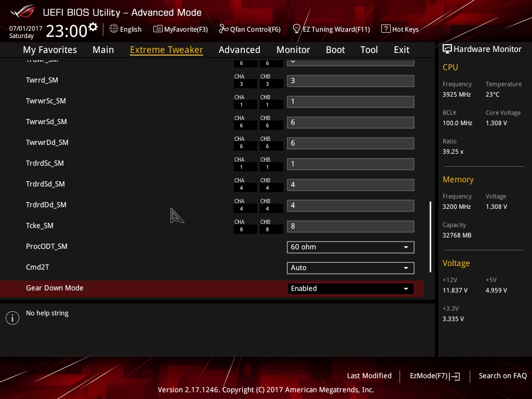Viewport: 532px width, 399px height.
Task: Click the ProcODT_SM label
Action: click(x=46, y=246)
